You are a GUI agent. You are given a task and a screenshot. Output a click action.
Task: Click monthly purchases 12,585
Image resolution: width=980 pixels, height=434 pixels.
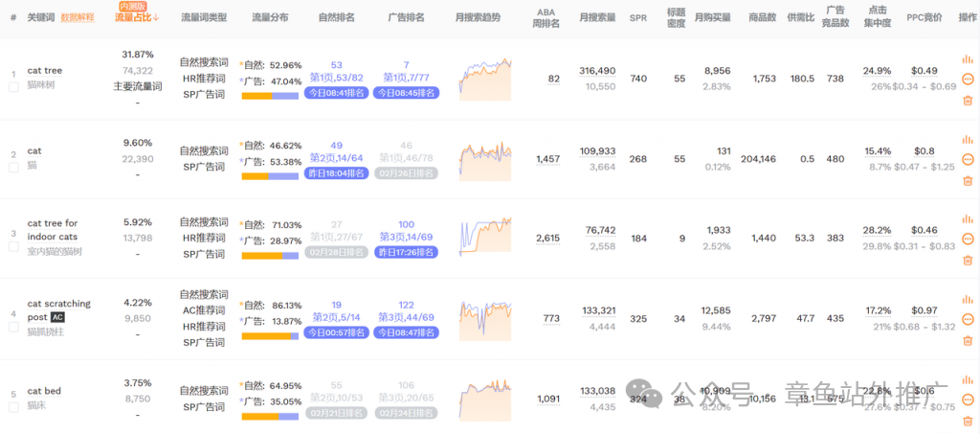pyautogui.click(x=716, y=310)
